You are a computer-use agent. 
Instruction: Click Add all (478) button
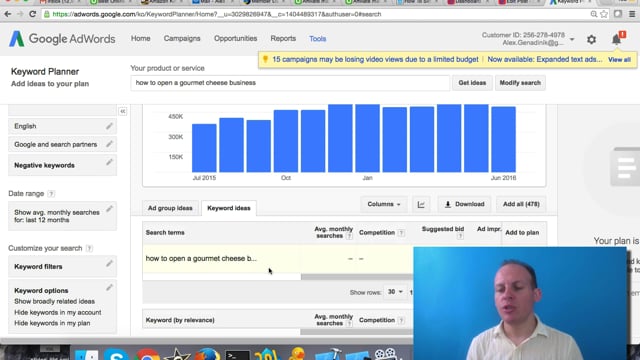click(x=521, y=204)
